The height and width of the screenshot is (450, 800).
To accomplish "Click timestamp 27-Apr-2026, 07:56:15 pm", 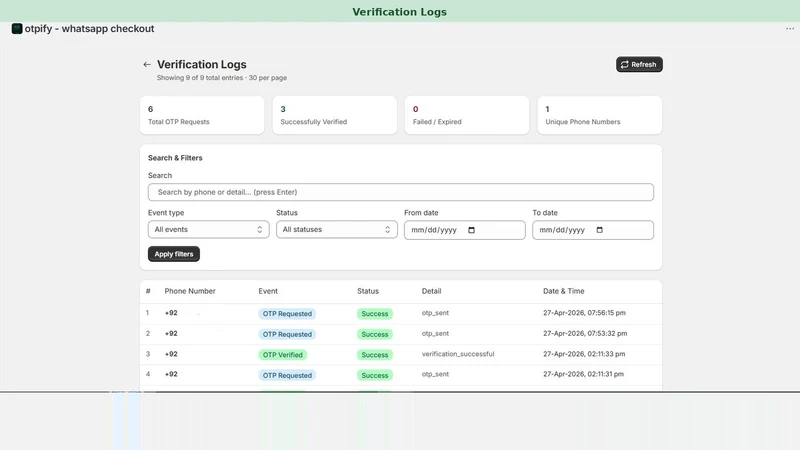I will click(584, 313).
